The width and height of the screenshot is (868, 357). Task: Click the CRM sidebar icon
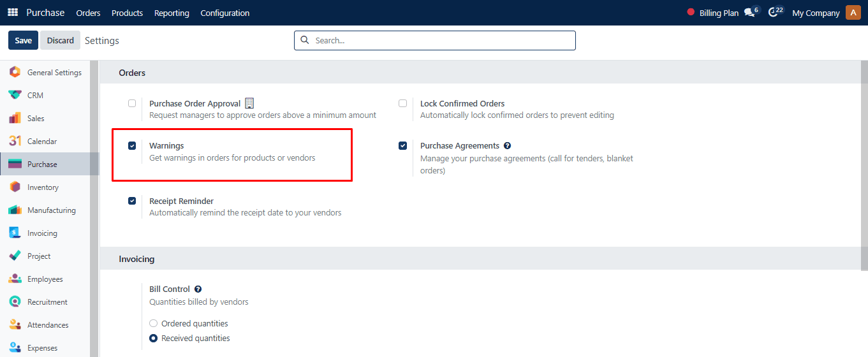(15, 95)
